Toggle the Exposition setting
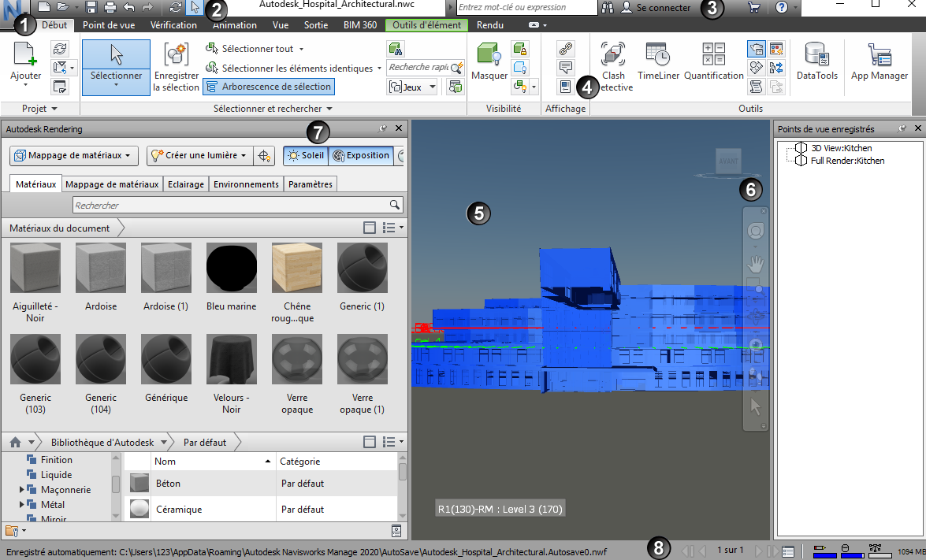Viewport: 926px width, 560px height. tap(362, 155)
